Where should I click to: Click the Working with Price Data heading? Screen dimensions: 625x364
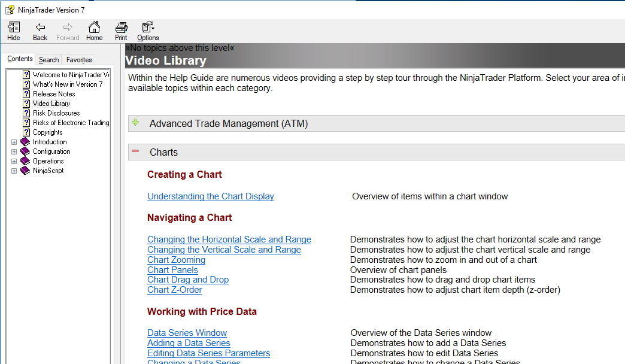[202, 312]
